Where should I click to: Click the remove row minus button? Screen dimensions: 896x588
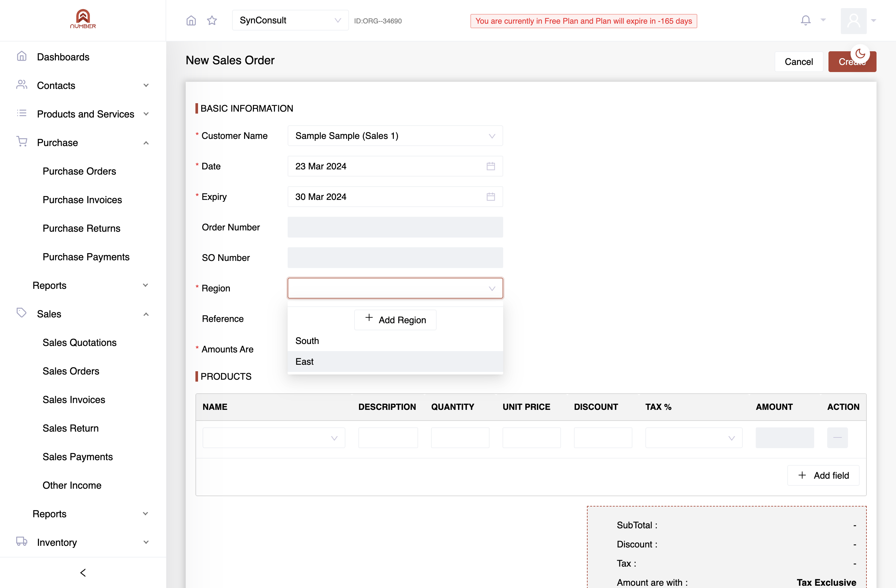[x=837, y=437]
